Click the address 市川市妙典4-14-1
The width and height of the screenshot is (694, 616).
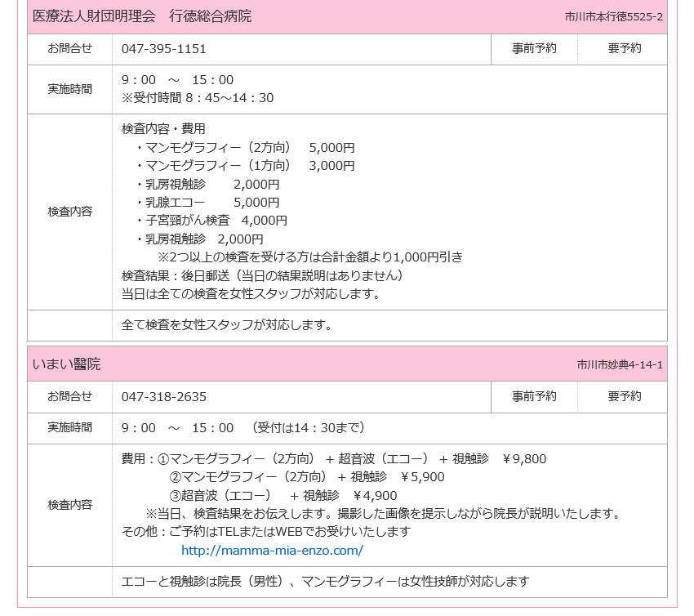tap(619, 364)
